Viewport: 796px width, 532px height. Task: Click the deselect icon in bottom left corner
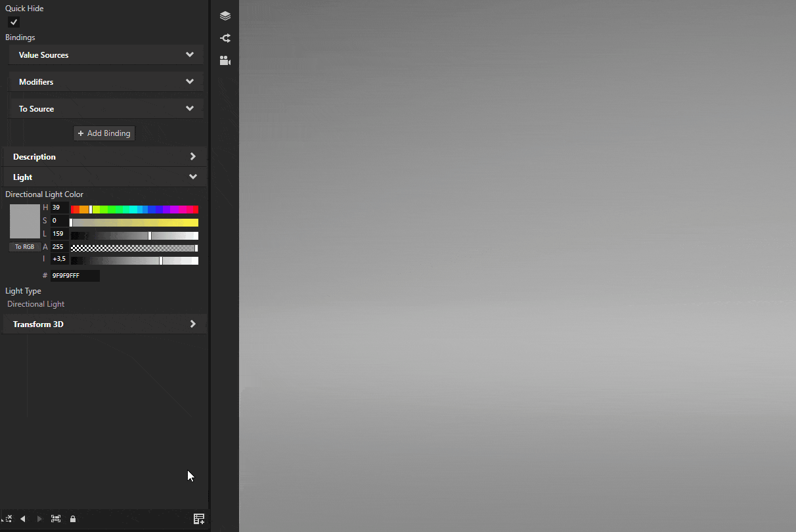[x=8, y=518]
